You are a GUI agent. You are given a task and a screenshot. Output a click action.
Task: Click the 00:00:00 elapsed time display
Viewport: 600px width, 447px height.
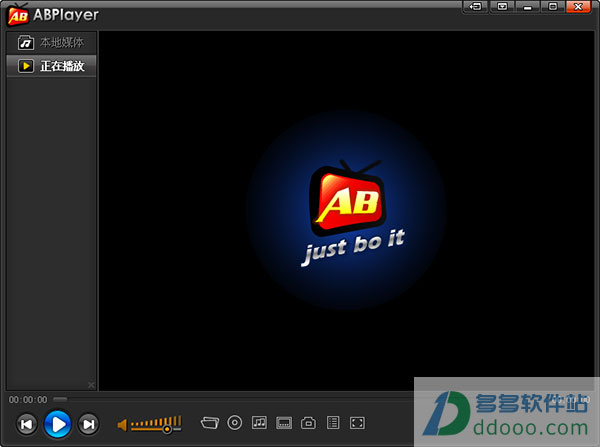28,400
